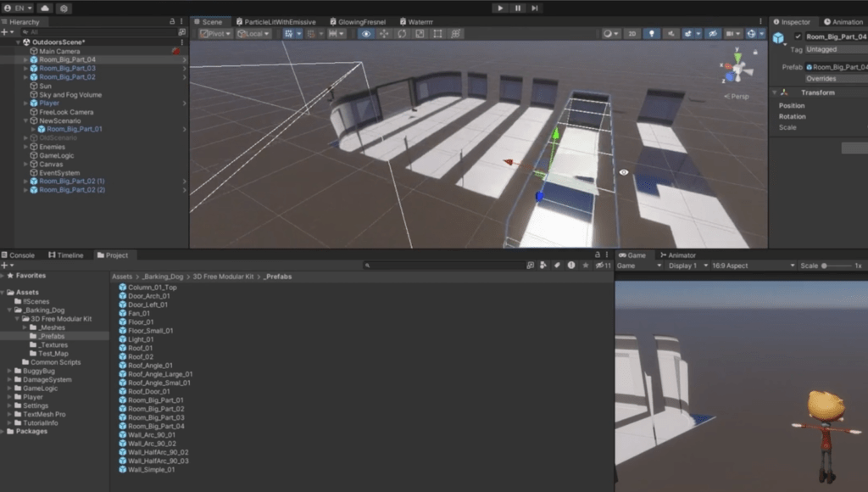
Task: Select the Rect transform tool icon
Action: 437,34
